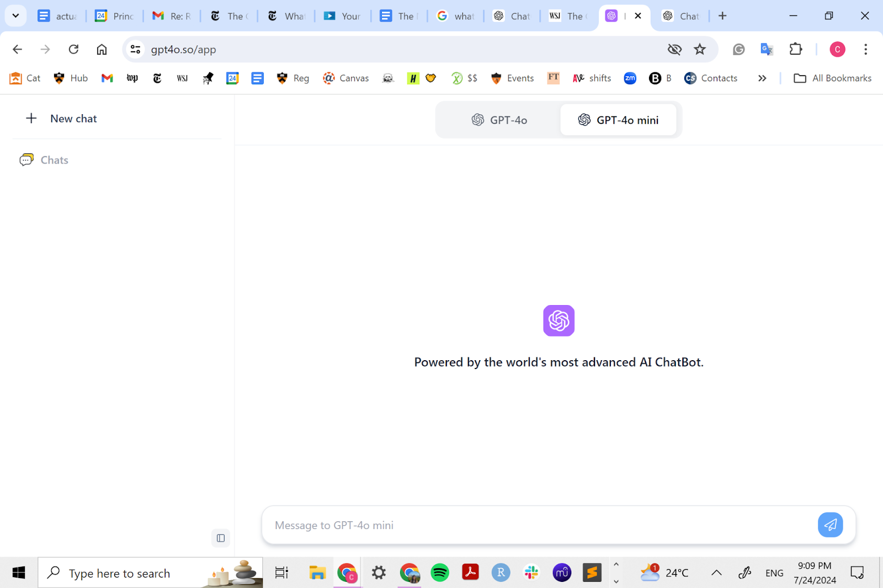Collapse the sidebar panel icon
The height and width of the screenshot is (588, 883).
(221, 538)
